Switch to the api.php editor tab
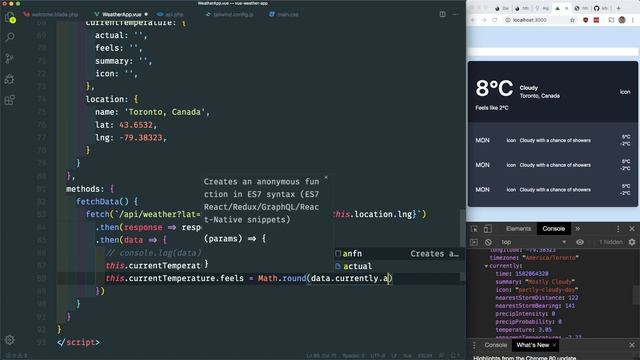Image resolution: width=640 pixels, height=360 pixels. 171,14
